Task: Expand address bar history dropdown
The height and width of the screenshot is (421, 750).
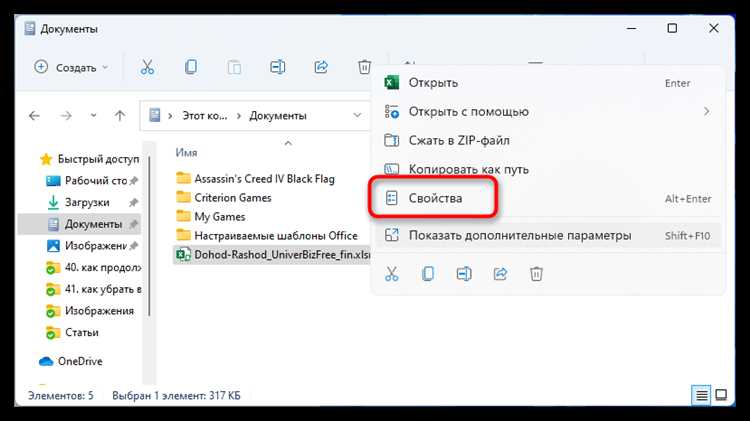Action: click(x=357, y=116)
